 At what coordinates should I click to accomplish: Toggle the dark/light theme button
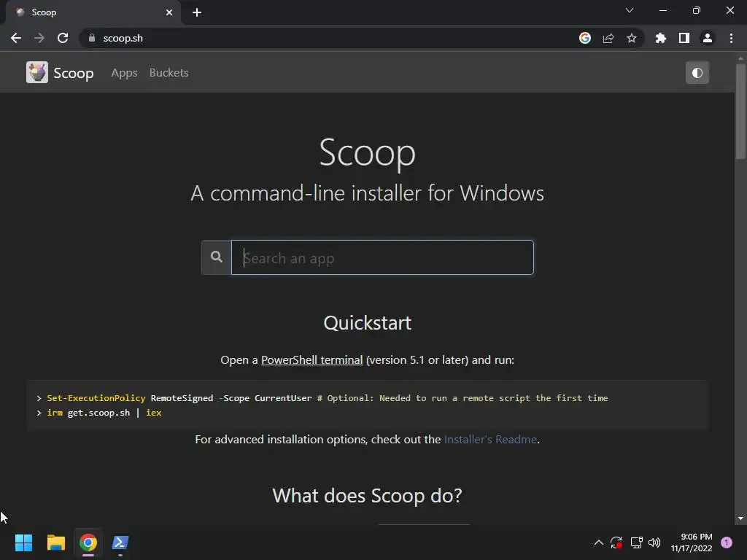pyautogui.click(x=697, y=73)
